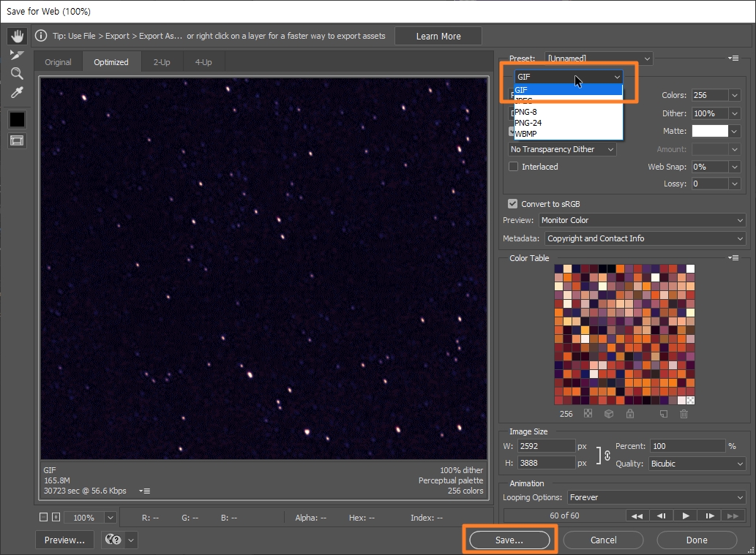The height and width of the screenshot is (555, 756).
Task: Open the optimize panel flyout menu icon
Action: point(733,58)
